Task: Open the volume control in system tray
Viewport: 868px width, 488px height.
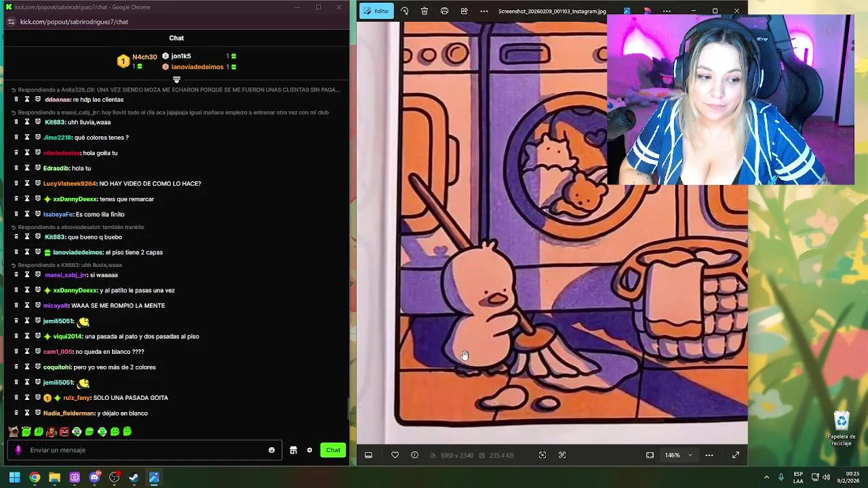Action: (x=826, y=477)
